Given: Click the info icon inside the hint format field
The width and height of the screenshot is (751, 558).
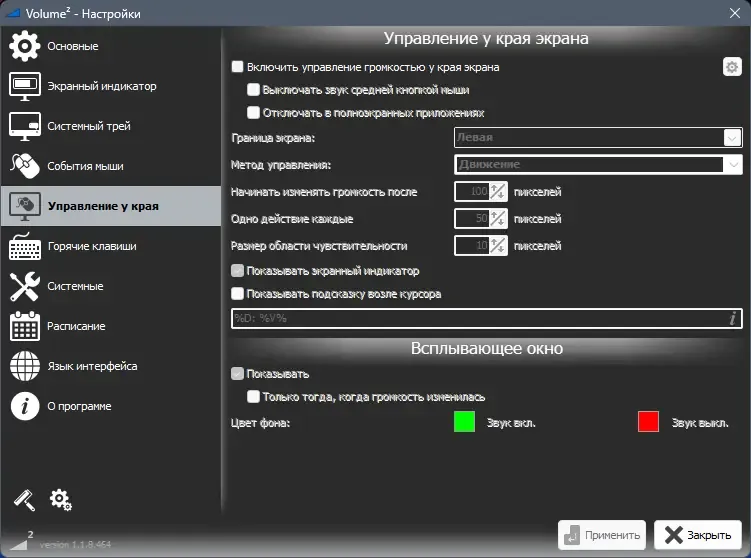Looking at the screenshot, I should click(733, 319).
